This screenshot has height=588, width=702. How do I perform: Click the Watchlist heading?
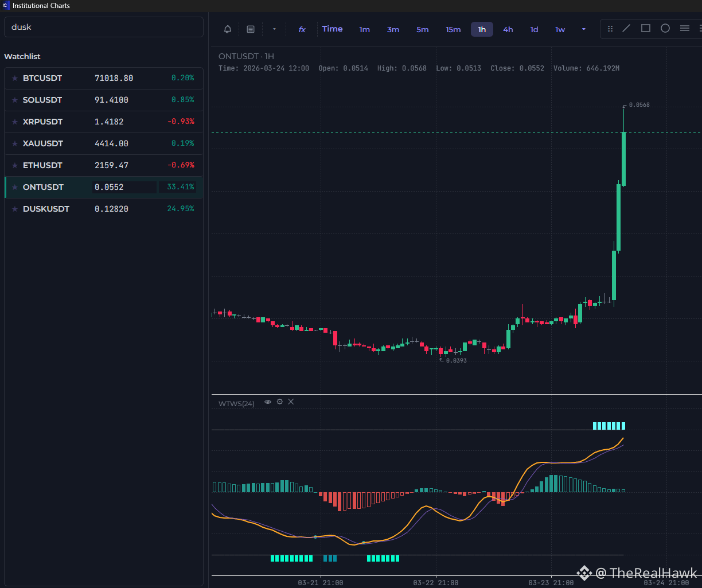coord(22,57)
